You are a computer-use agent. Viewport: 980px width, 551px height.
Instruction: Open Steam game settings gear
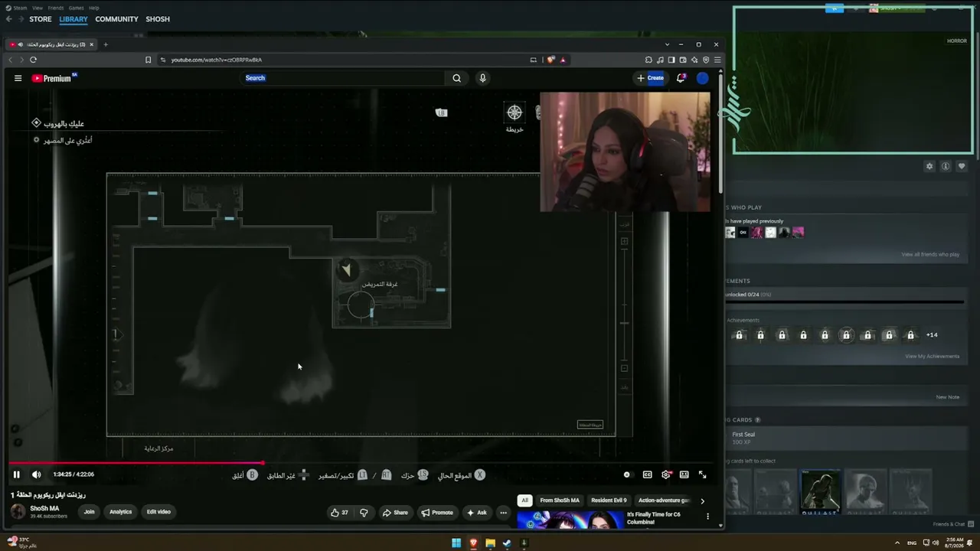(929, 166)
